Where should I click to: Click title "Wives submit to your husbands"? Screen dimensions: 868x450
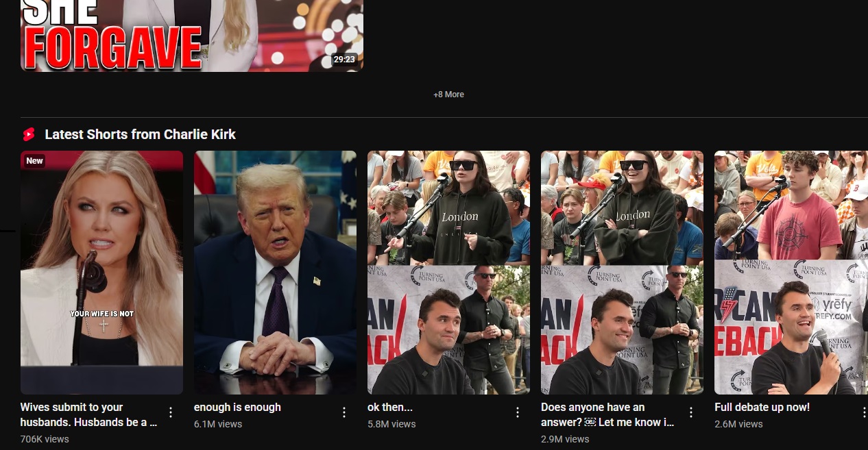coord(88,414)
